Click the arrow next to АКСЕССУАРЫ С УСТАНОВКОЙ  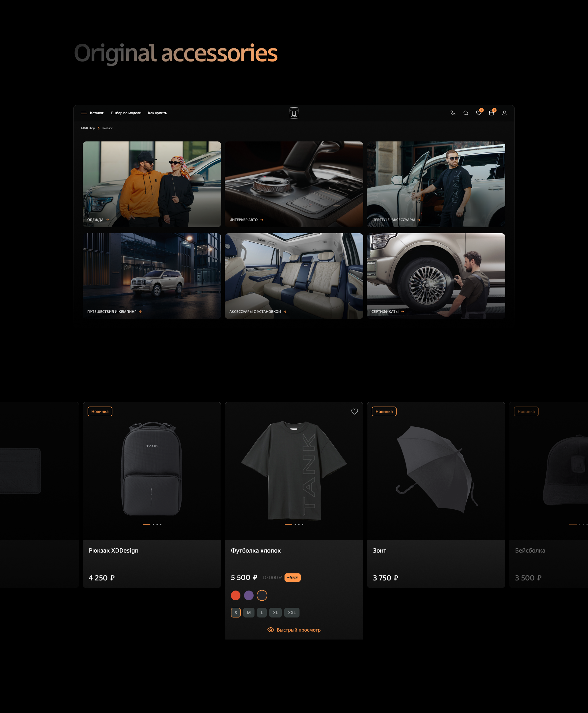(x=285, y=311)
